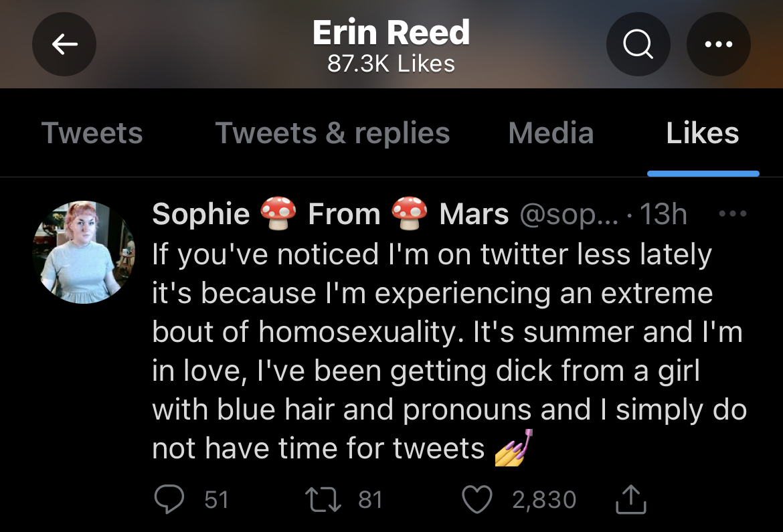Retweet using the arrows icon

323,499
